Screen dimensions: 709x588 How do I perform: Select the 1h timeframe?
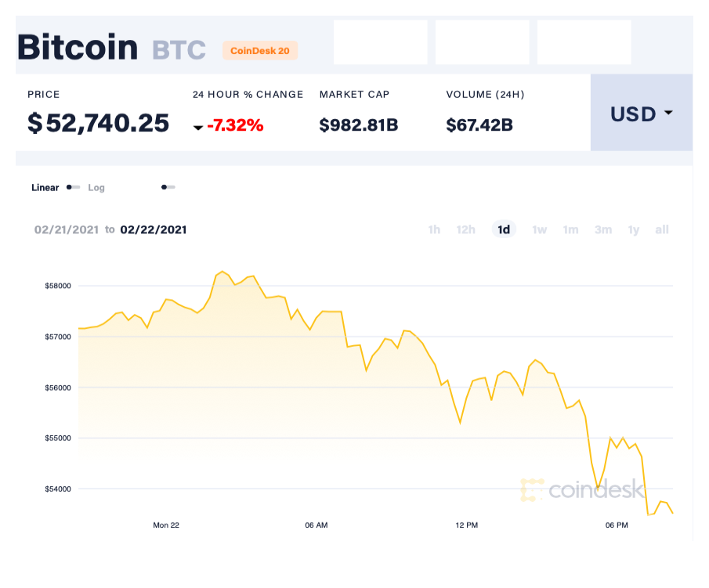coord(435,229)
